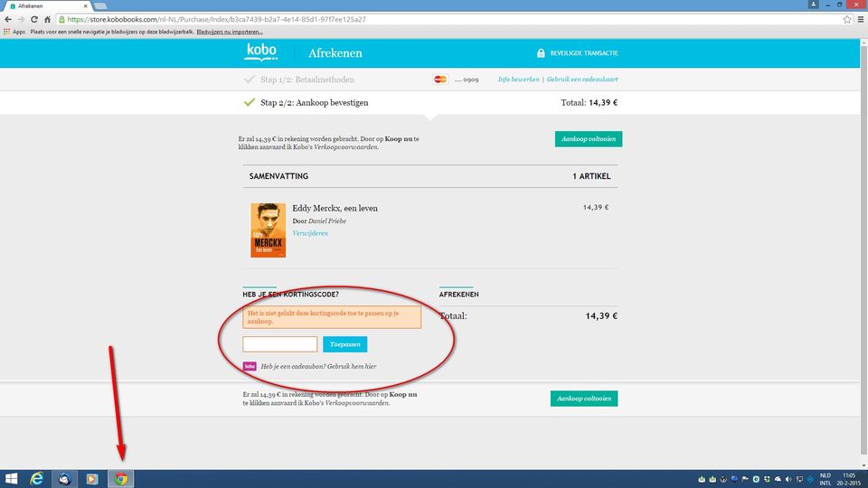Select the Afrekenen browser tab
Viewport: 868px width, 488px height.
(47, 6)
